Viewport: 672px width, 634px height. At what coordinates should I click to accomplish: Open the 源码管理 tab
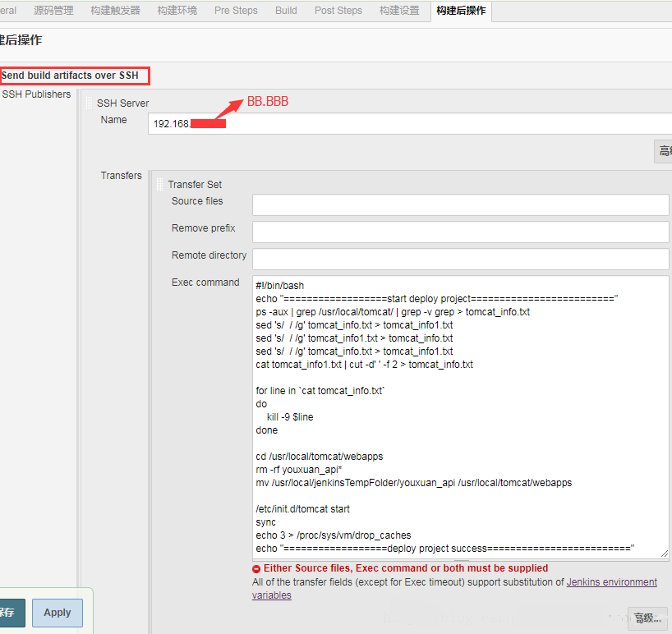click(x=53, y=11)
